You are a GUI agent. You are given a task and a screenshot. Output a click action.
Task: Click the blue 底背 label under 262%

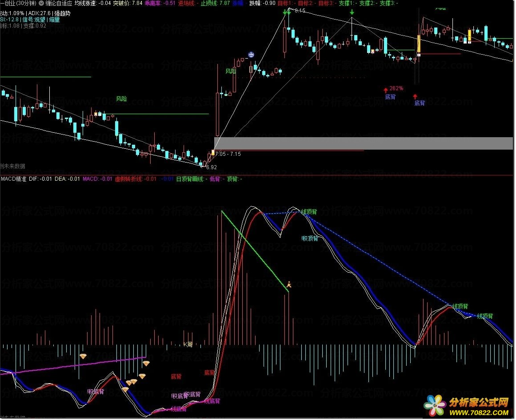click(x=390, y=97)
